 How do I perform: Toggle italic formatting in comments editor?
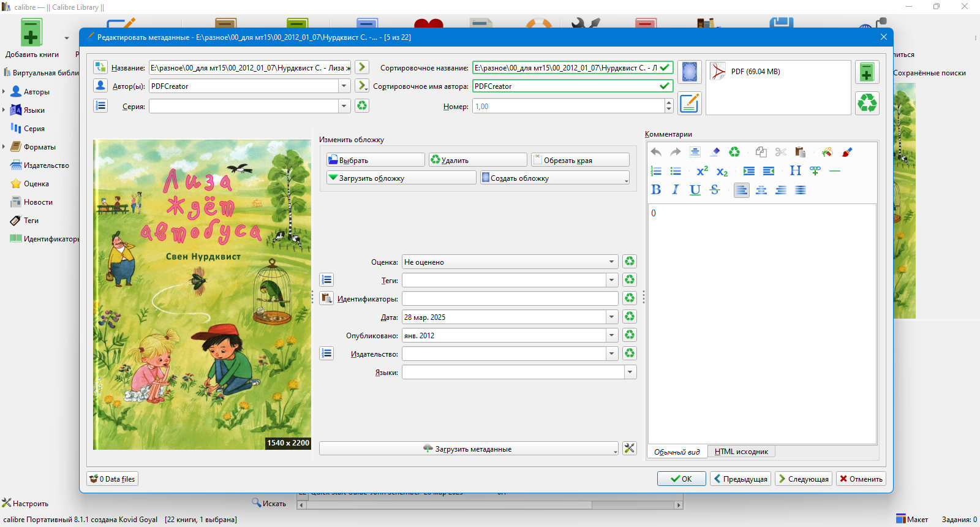point(676,190)
